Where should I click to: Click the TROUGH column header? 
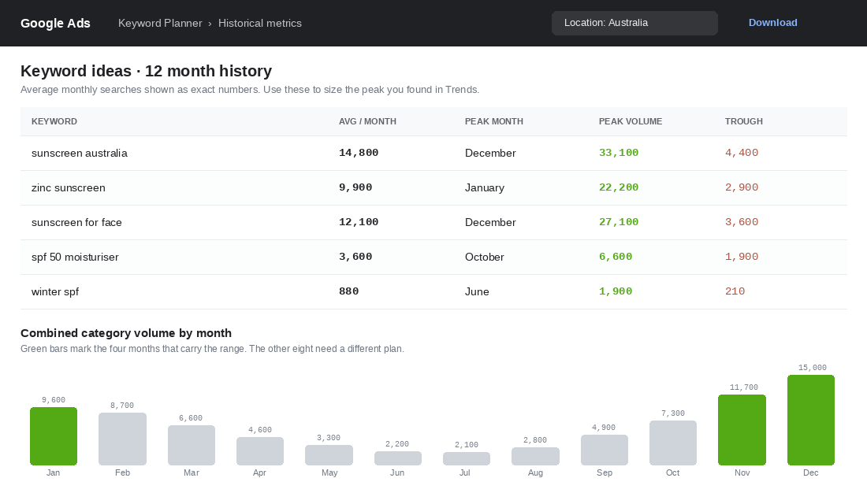point(744,121)
